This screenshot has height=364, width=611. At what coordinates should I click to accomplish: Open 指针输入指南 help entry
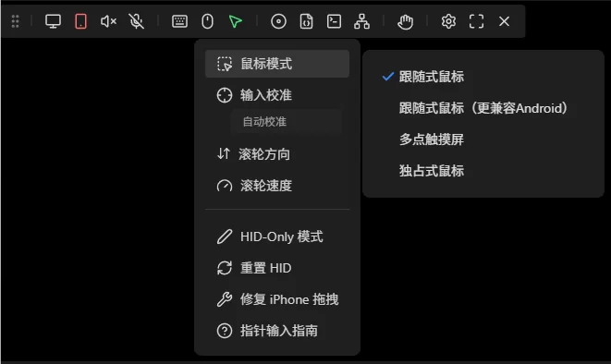[x=277, y=331]
